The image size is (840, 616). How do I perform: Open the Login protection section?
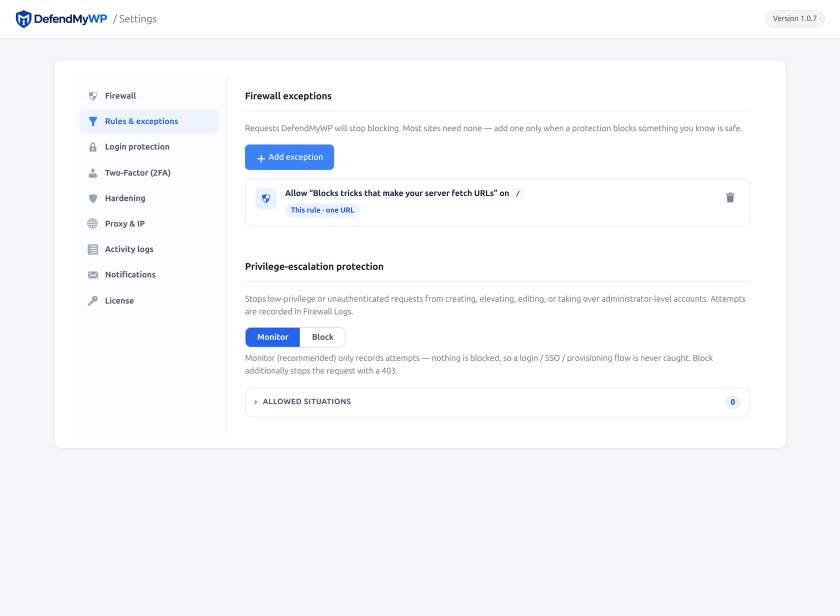pos(149,147)
